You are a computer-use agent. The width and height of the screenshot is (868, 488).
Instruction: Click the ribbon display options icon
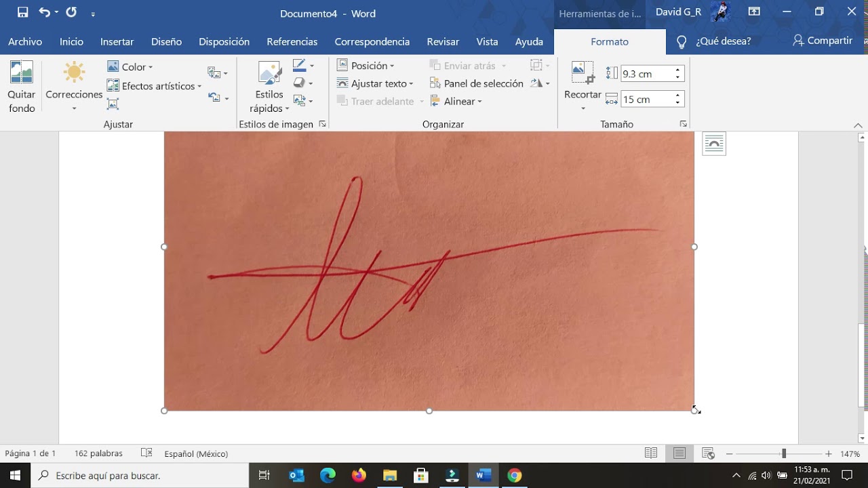(x=753, y=12)
